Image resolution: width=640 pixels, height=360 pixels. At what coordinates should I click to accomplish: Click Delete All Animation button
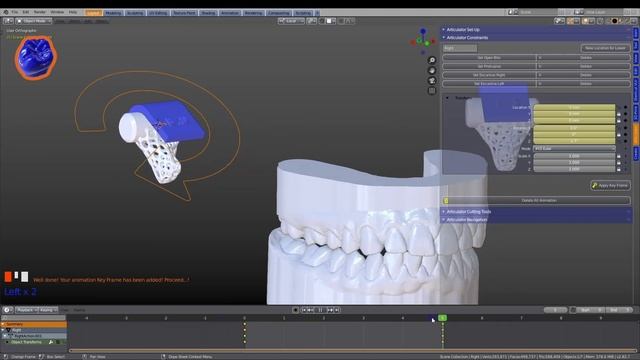pyautogui.click(x=536, y=200)
